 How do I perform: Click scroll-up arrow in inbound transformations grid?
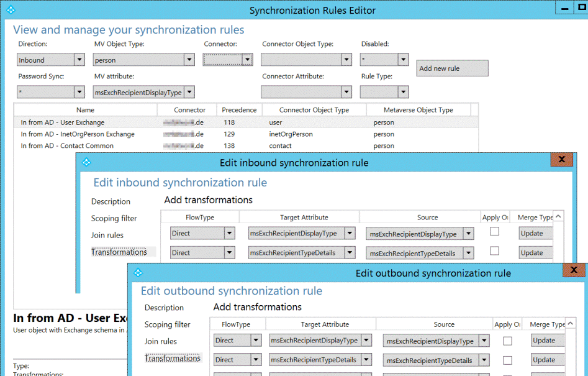click(558, 216)
